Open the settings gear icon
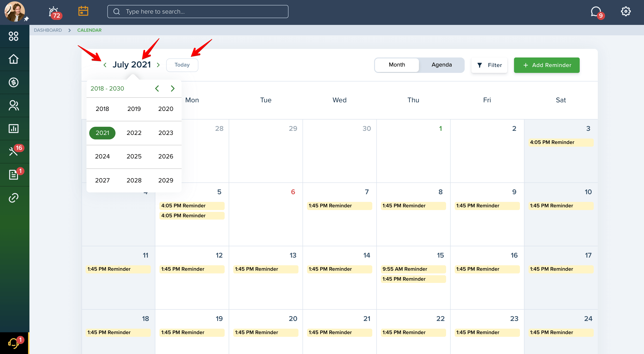 [625, 11]
